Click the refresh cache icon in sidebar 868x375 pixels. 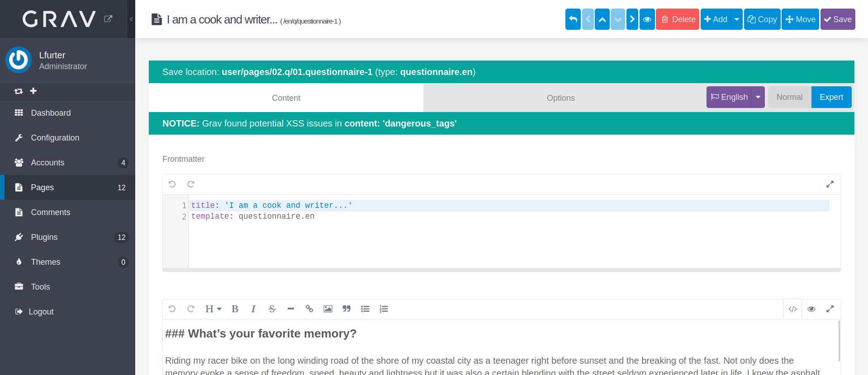[x=19, y=91]
